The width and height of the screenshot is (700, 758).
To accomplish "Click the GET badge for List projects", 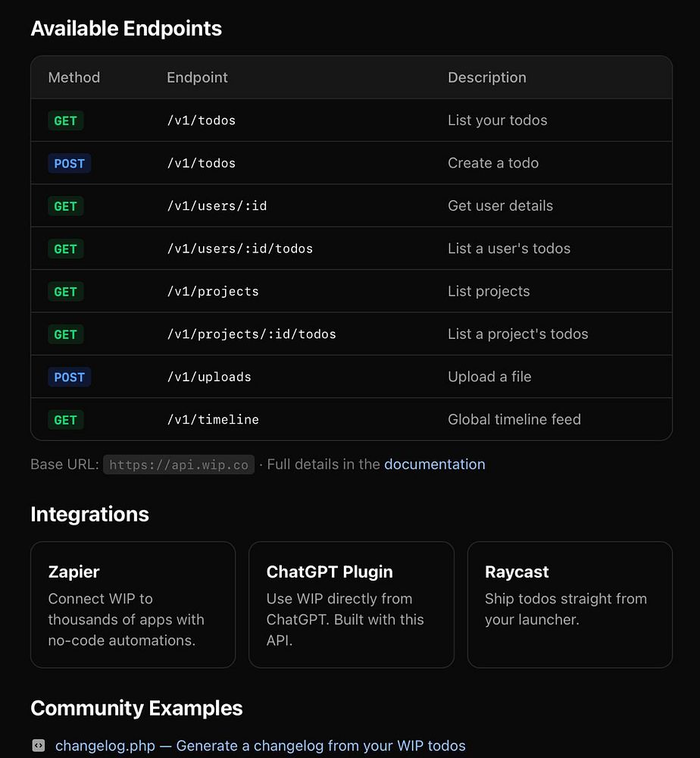I will 66,292.
